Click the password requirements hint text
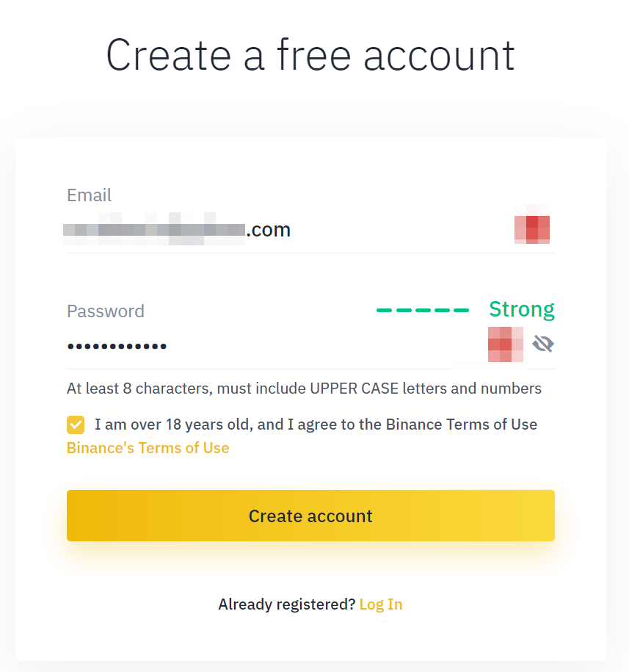 pyautogui.click(x=304, y=389)
